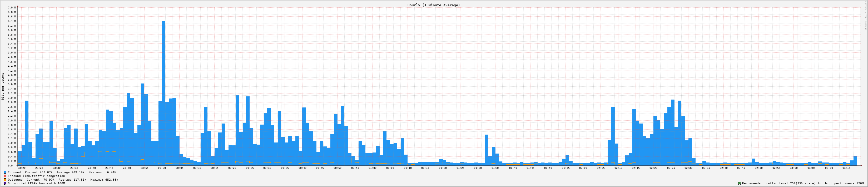Select the 02:25 time label on x-axis
The width and height of the screenshot is (868, 187).
click(x=671, y=168)
